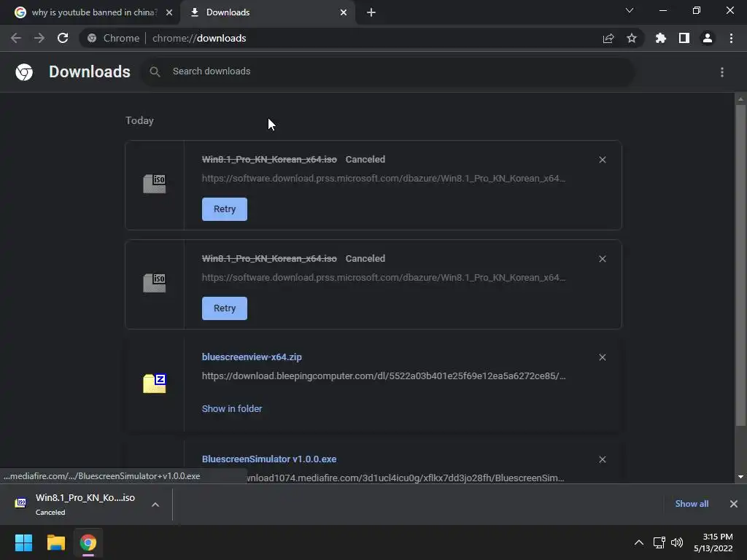This screenshot has height=560, width=747.
Task: Bookmark this tab with the star icon
Action: point(632,38)
